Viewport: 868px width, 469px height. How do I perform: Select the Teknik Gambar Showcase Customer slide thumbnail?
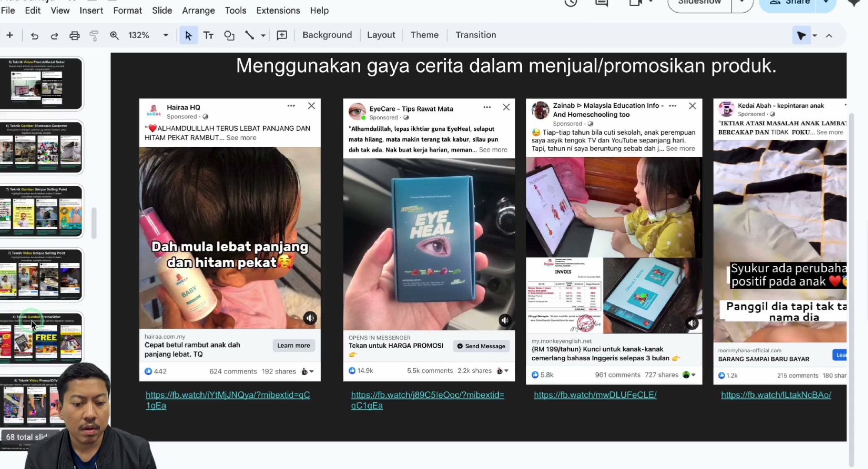tap(41, 147)
